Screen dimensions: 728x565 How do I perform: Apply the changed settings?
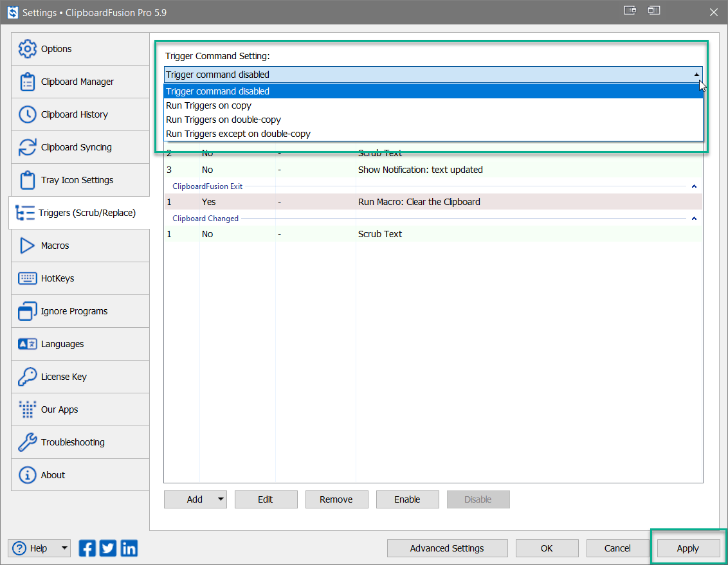(x=688, y=548)
